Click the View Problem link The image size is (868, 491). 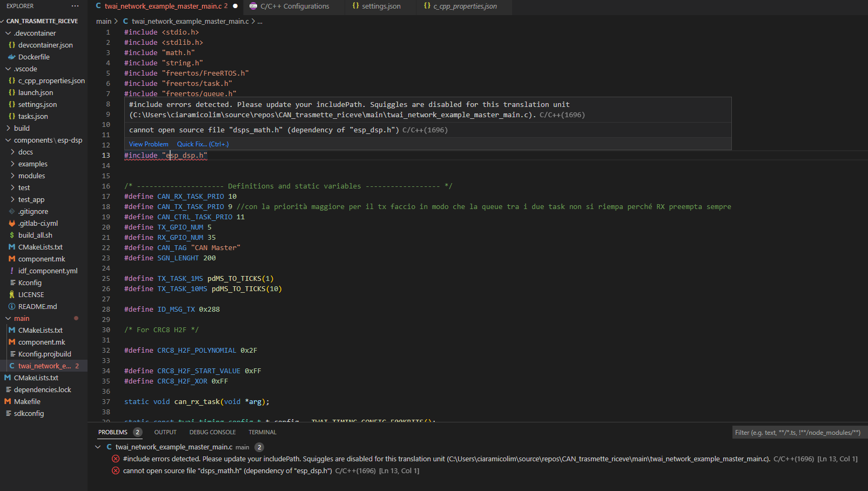point(149,144)
